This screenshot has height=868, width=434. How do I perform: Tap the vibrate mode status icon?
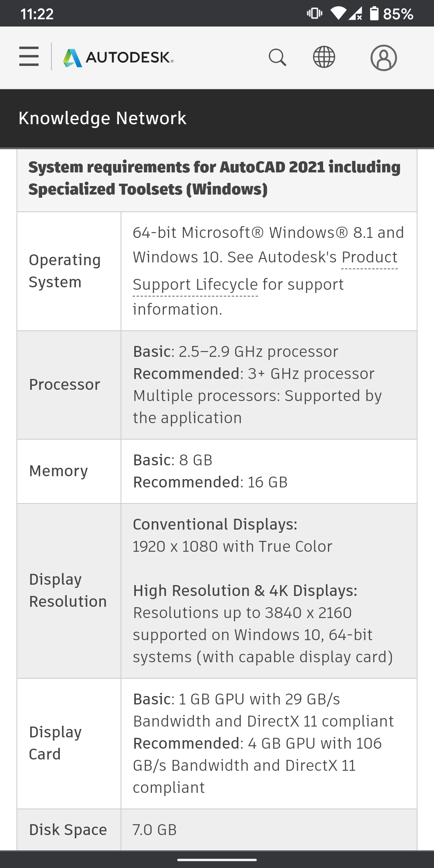[314, 14]
